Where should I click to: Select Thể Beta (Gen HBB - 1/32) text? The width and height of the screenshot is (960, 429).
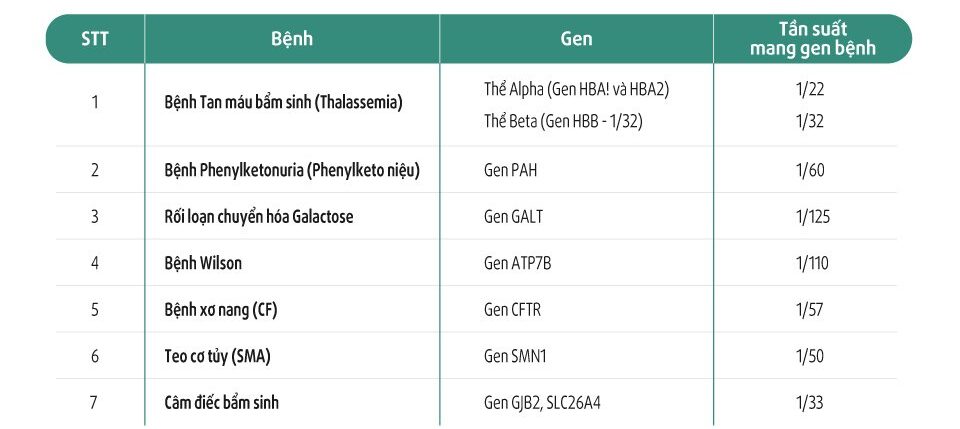[x=563, y=121]
